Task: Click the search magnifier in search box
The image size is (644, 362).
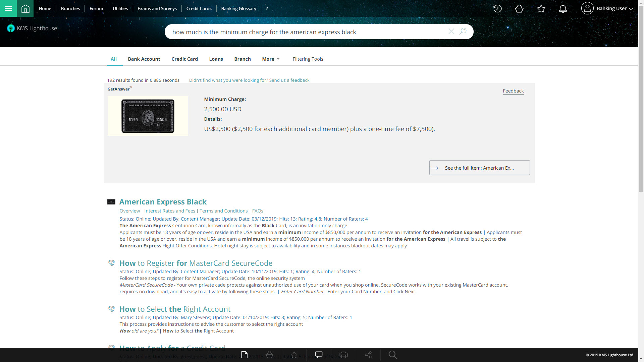Action: [x=463, y=32]
